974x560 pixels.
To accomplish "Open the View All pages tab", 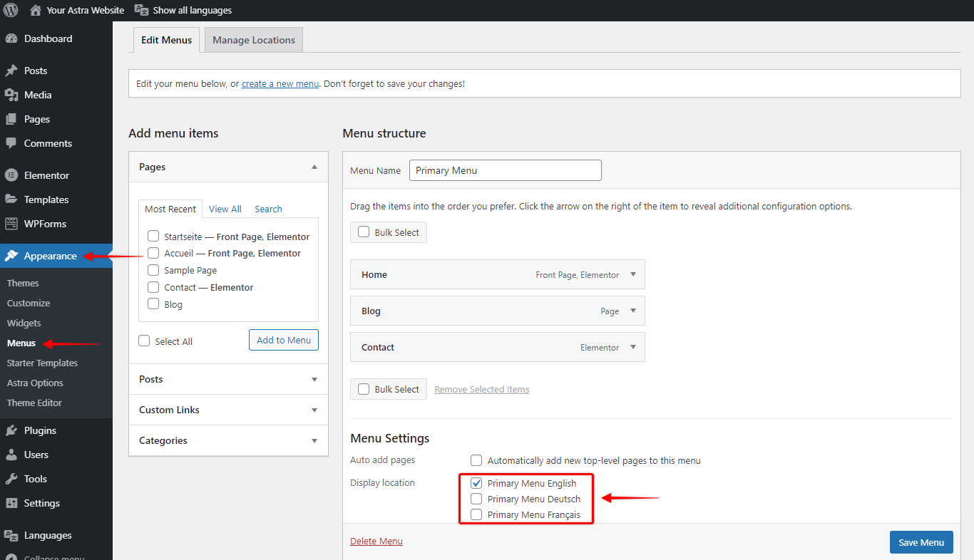I will point(225,208).
